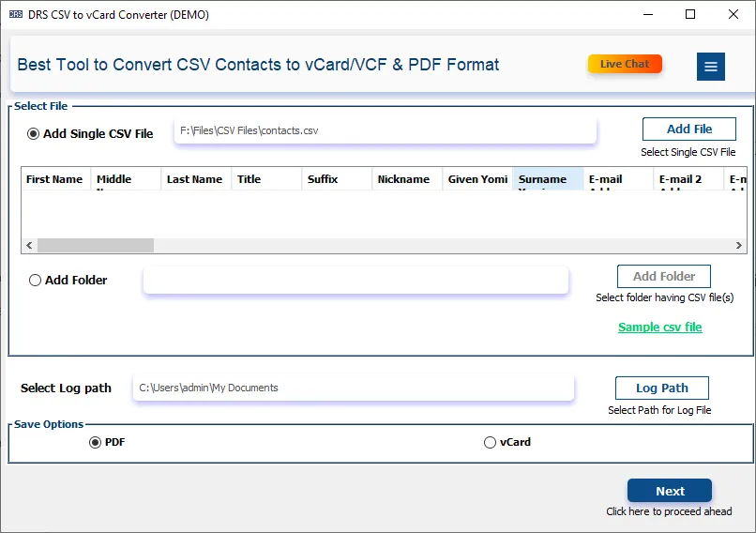Click the Select Log path text field
This screenshot has height=533, width=756.
click(x=354, y=388)
